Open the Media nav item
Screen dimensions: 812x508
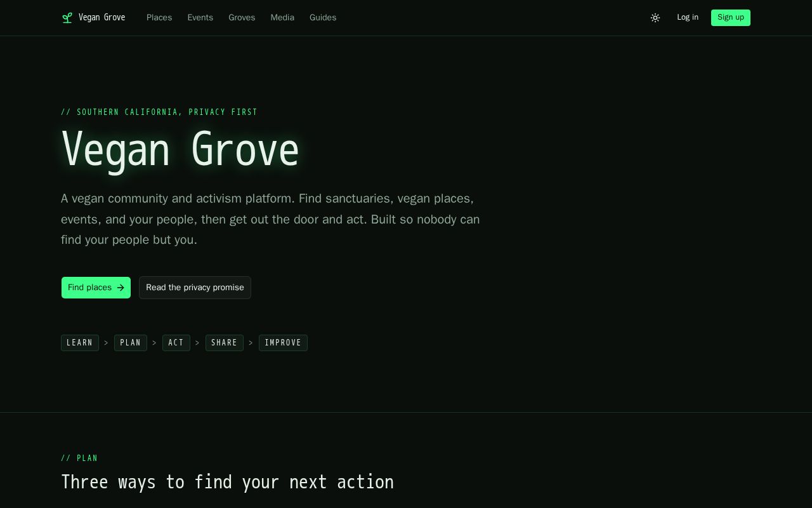282,18
